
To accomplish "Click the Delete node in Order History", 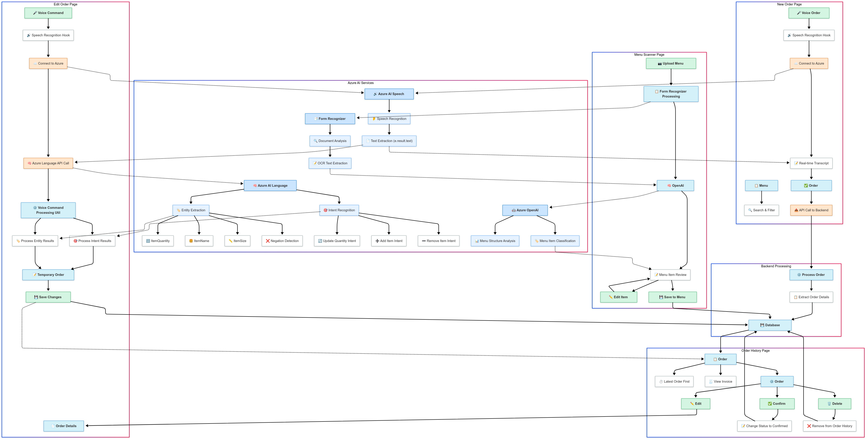I will click(x=835, y=404).
